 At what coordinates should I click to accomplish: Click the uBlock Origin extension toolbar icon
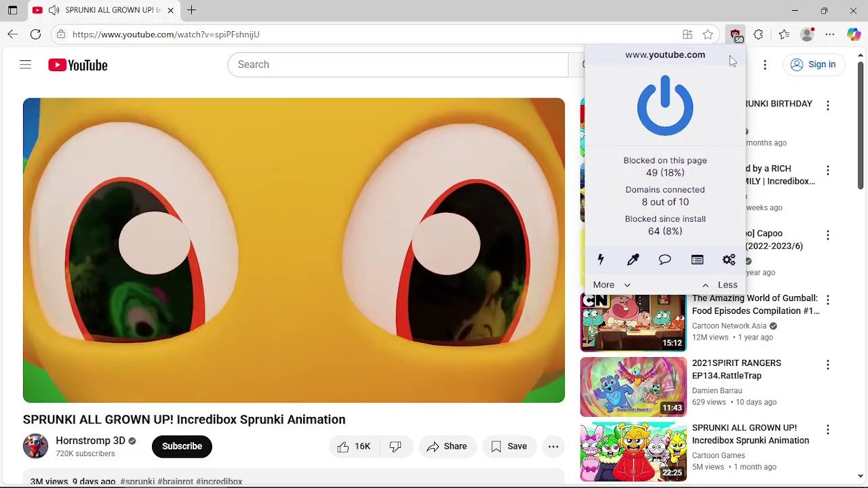[736, 35]
